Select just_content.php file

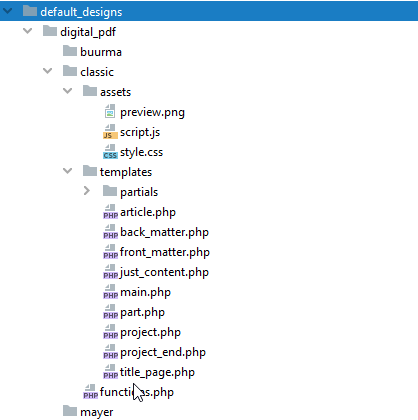pos(164,272)
